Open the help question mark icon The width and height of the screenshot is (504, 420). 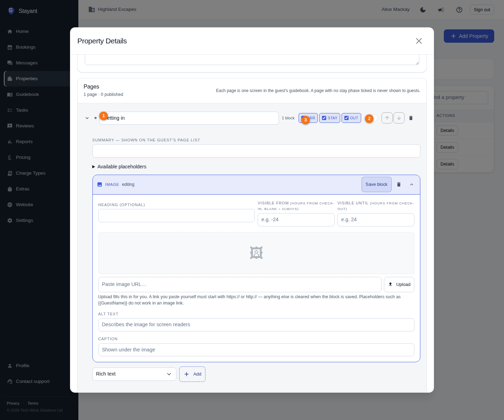[x=459, y=10]
